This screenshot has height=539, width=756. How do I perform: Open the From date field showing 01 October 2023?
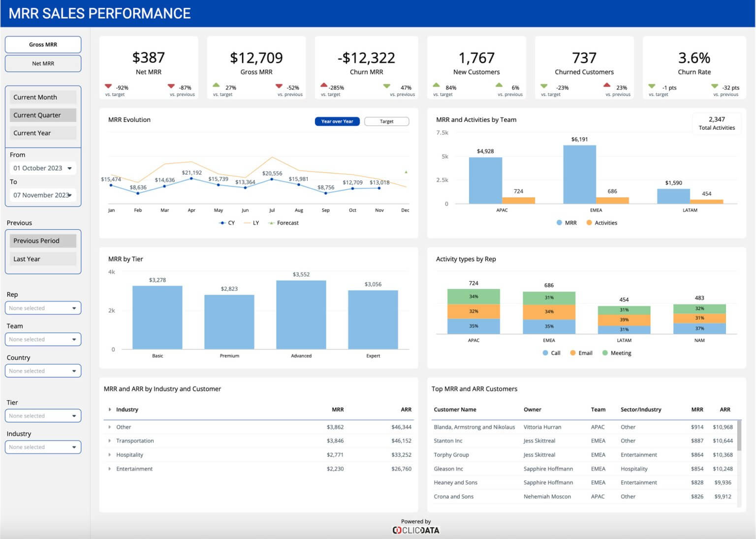click(42, 168)
